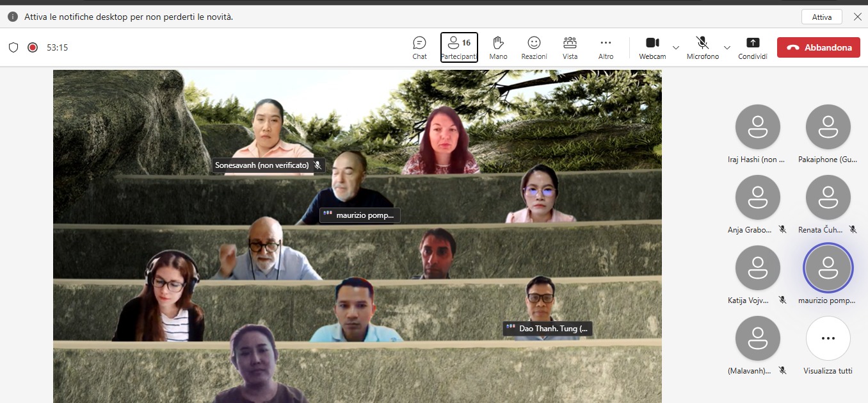
Task: Select Katija Vojv participant avatar
Action: [x=758, y=268]
